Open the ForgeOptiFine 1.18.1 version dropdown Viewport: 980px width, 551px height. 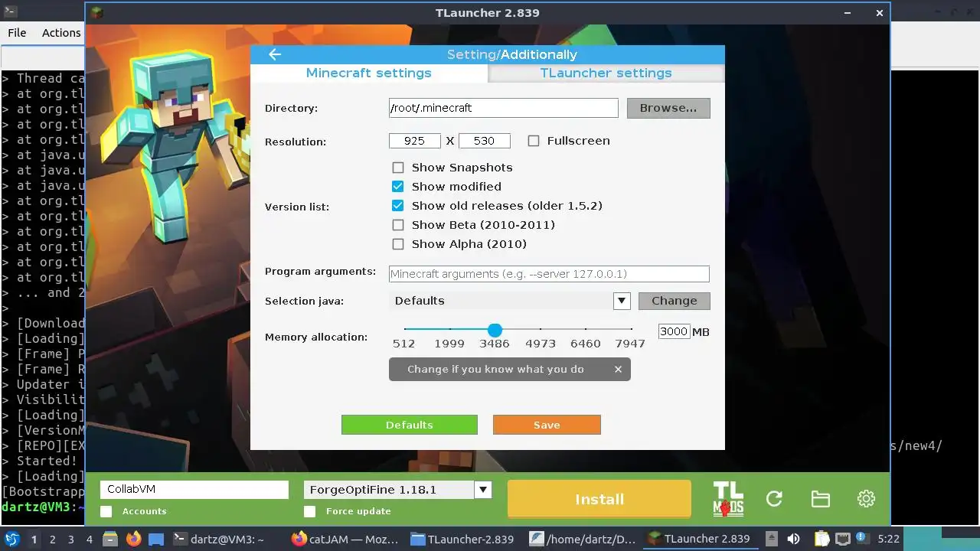coord(482,489)
